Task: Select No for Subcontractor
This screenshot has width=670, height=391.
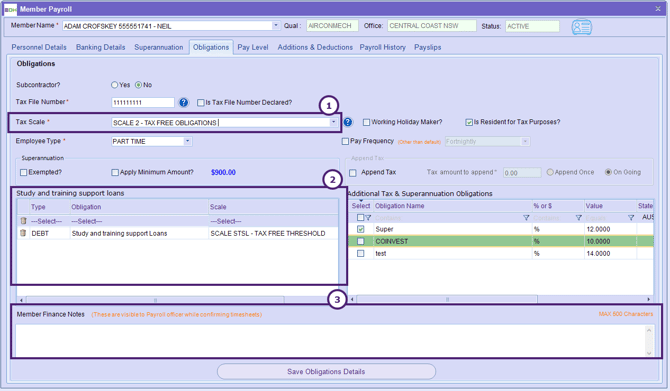Action: (138, 85)
